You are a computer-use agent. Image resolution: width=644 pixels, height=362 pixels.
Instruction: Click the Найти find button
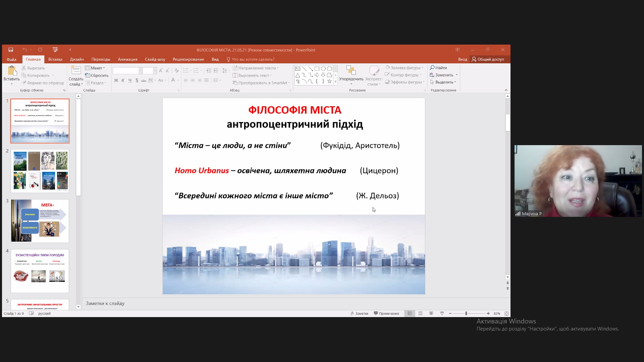coord(438,68)
